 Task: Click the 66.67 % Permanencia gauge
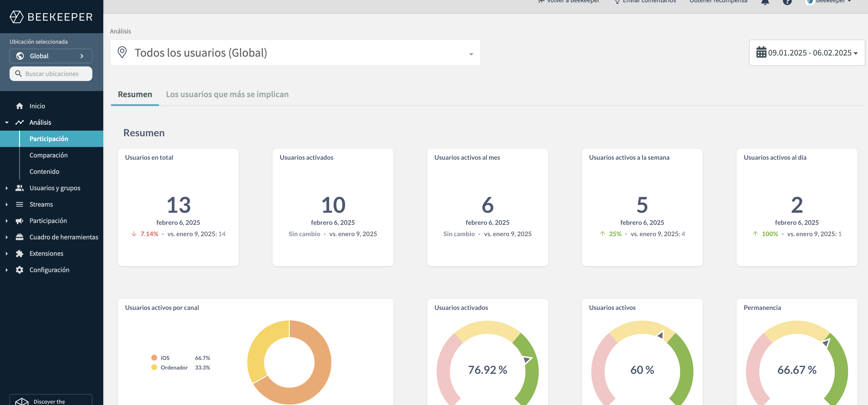pyautogui.click(x=797, y=362)
